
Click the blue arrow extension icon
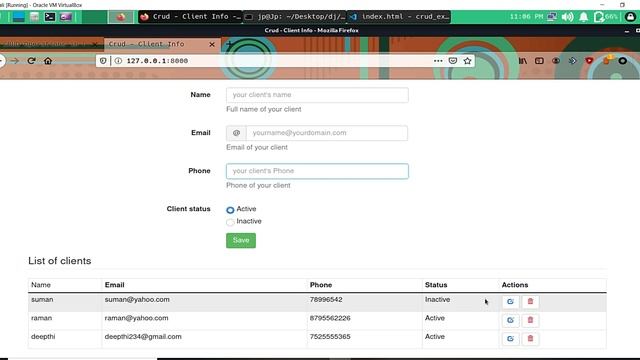click(573, 61)
